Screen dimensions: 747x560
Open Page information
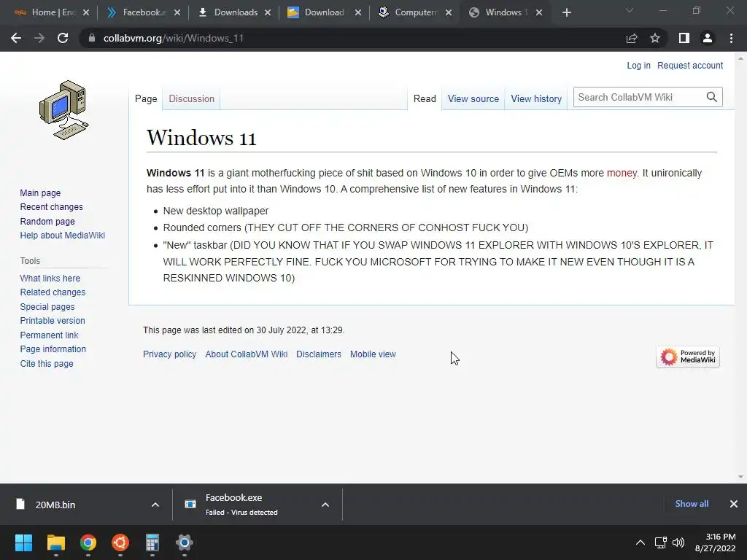coord(53,349)
